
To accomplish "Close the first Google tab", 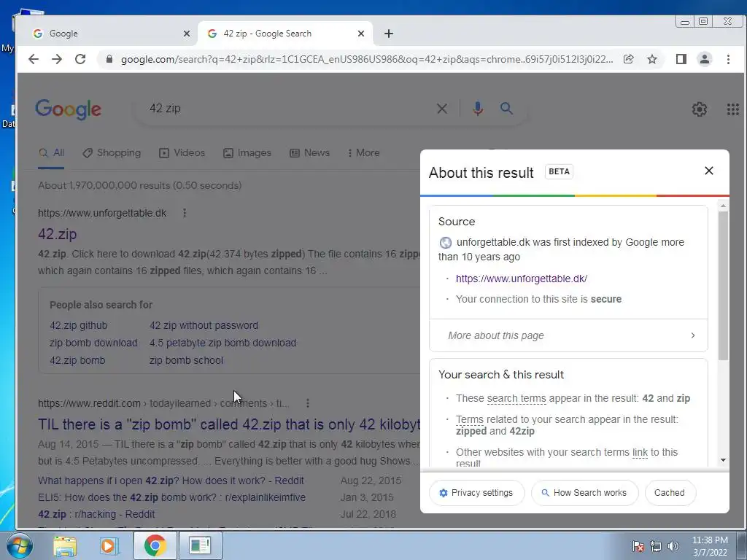I will coord(186,34).
